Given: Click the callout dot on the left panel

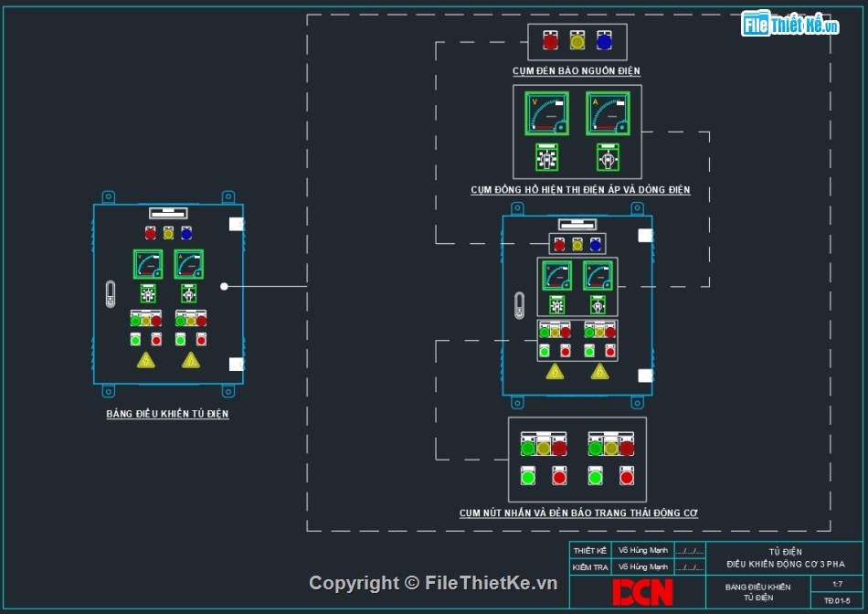Looking at the screenshot, I should (x=224, y=286).
